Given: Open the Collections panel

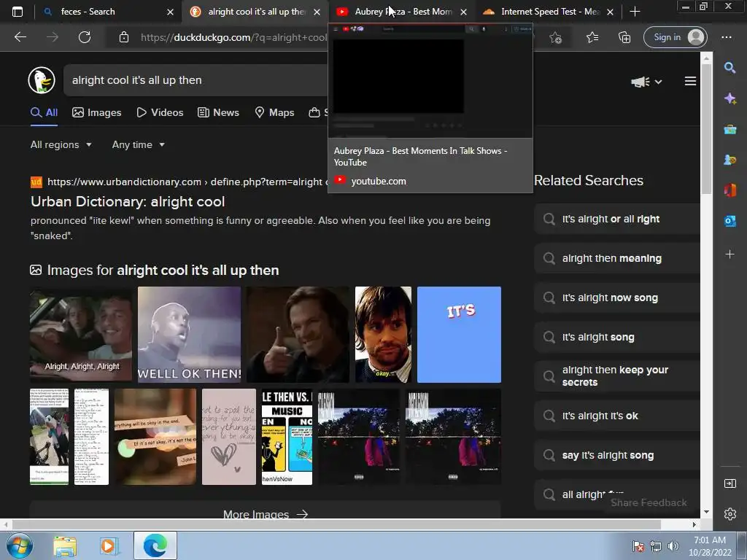Looking at the screenshot, I should [x=624, y=37].
